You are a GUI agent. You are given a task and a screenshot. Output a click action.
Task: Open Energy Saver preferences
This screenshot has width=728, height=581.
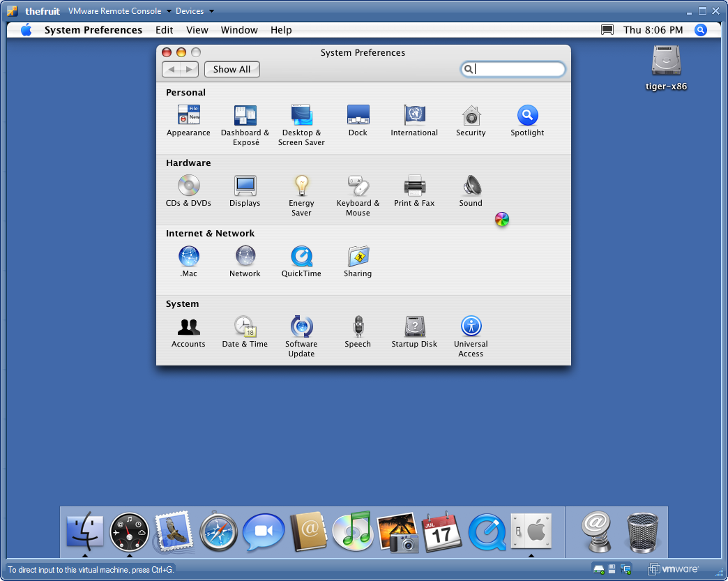[301, 195]
